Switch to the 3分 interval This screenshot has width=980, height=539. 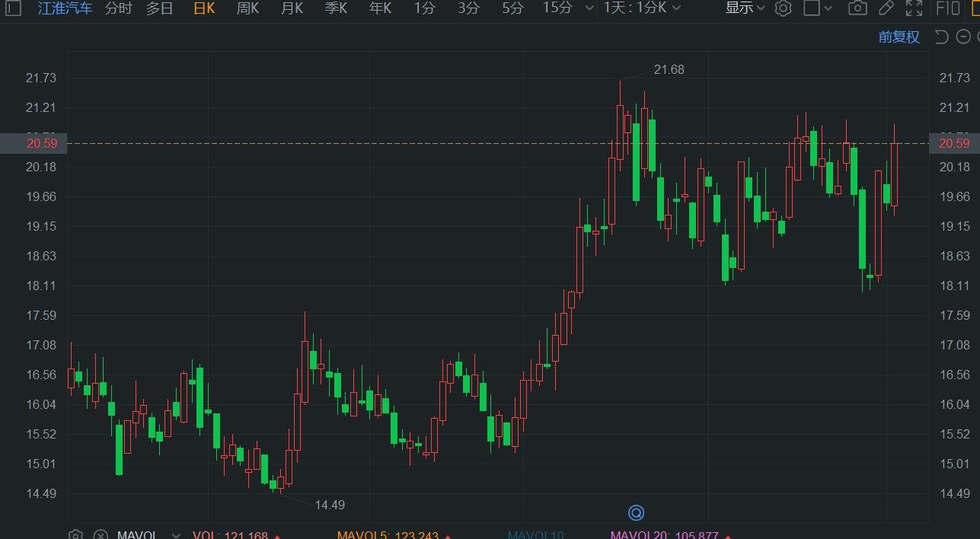pos(469,8)
